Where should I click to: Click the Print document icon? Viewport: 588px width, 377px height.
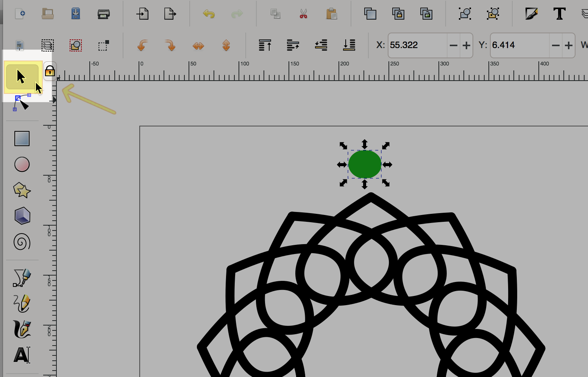pos(103,14)
